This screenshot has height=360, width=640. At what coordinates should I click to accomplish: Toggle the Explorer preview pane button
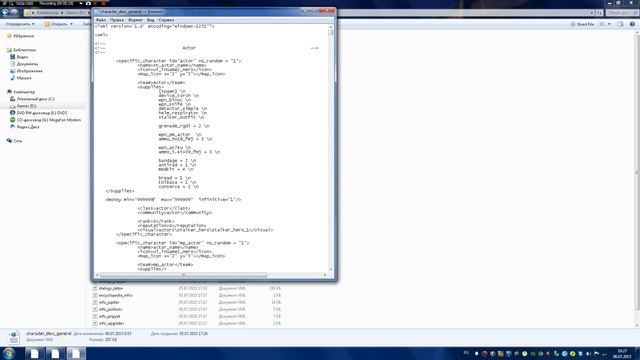point(620,24)
